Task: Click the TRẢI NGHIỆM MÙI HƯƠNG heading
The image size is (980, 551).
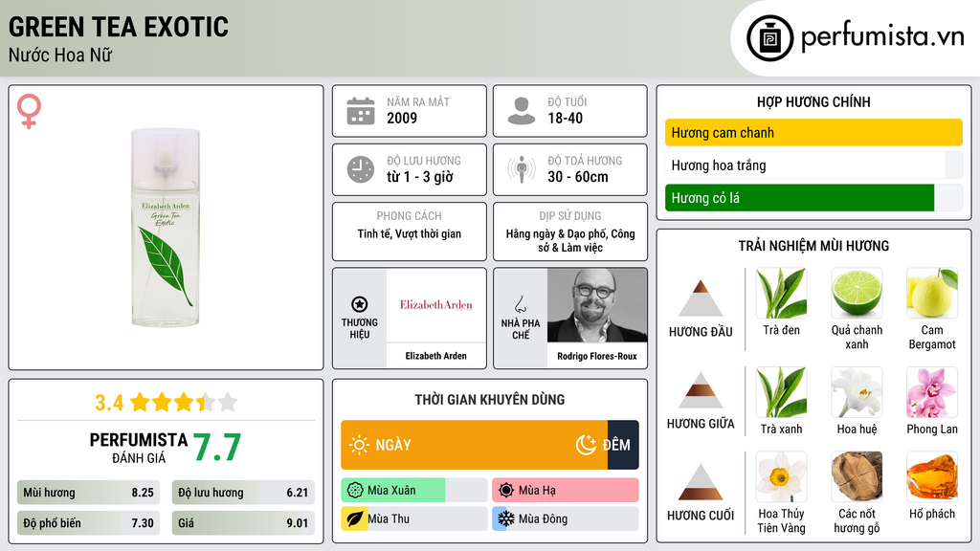Action: [x=813, y=246]
